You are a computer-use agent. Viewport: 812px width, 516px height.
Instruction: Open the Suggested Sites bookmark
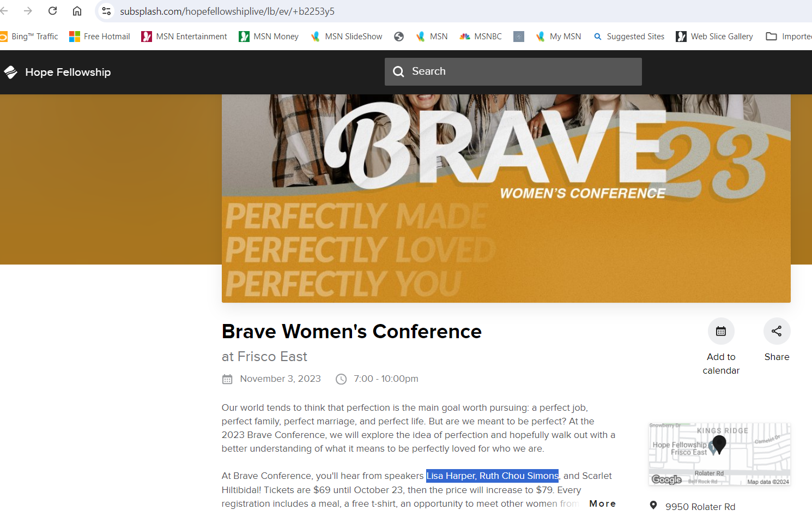point(629,37)
